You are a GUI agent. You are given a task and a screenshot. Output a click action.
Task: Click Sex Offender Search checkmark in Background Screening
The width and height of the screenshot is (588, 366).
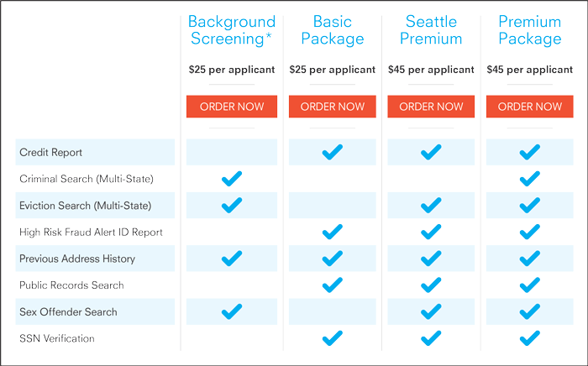[x=232, y=311]
